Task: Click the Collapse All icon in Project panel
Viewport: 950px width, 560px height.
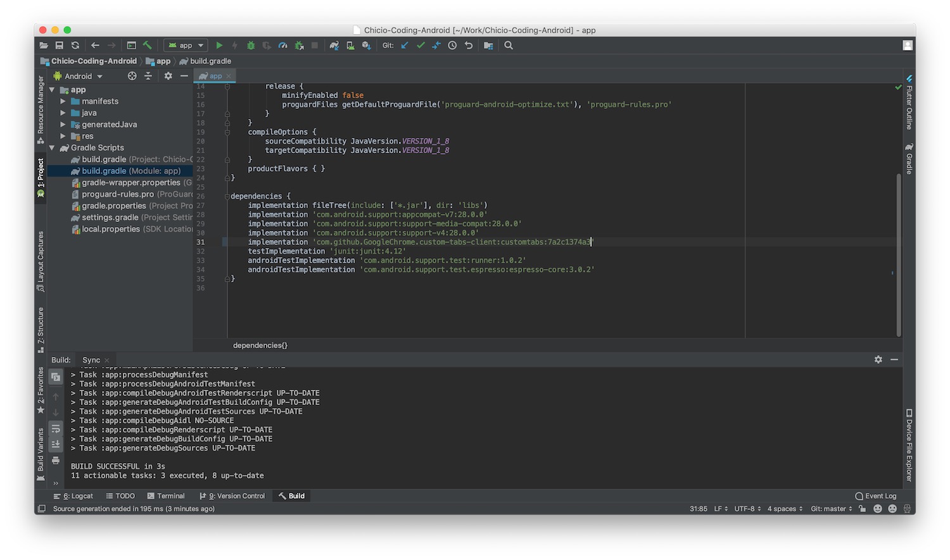Action: point(148,76)
